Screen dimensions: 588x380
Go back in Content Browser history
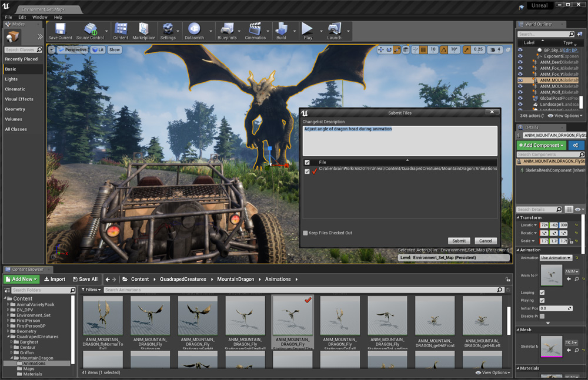pyautogui.click(x=108, y=279)
